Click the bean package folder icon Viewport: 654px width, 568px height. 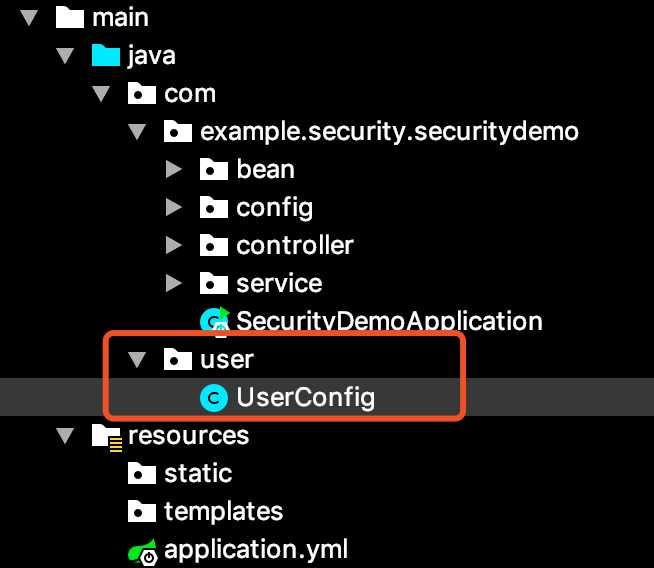pos(214,169)
